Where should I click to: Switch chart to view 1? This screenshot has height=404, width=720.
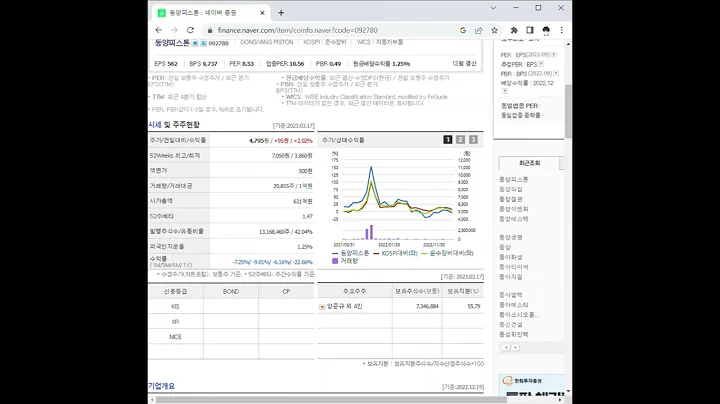(448, 140)
